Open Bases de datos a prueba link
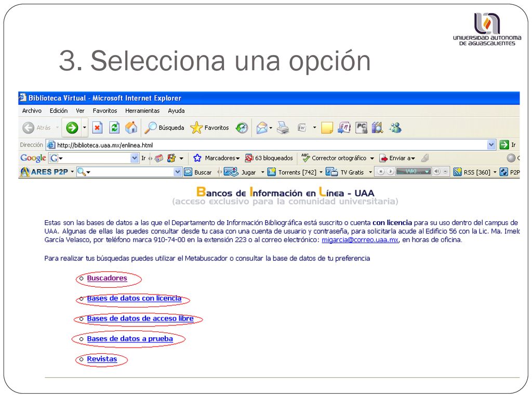 (130, 339)
